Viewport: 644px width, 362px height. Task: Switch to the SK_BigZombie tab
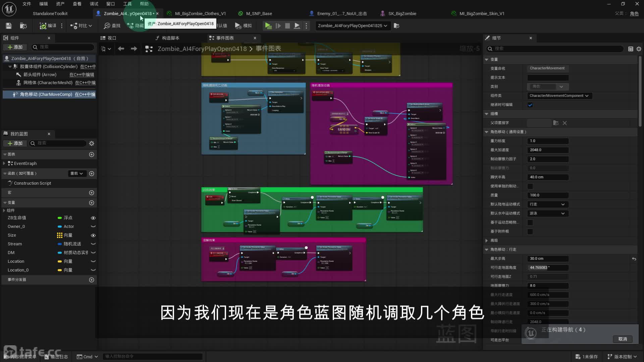(x=402, y=14)
